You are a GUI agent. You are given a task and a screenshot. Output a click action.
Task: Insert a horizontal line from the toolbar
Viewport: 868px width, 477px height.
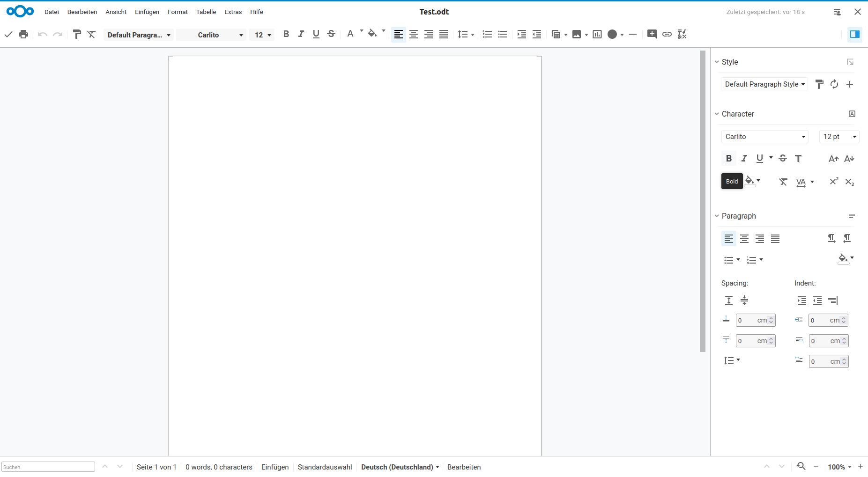(x=633, y=34)
